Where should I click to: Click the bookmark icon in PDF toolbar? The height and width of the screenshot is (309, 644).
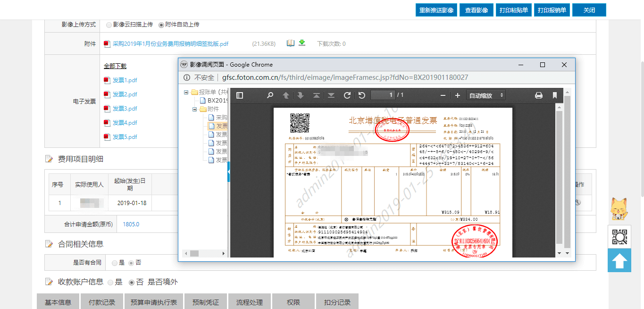pyautogui.click(x=555, y=95)
